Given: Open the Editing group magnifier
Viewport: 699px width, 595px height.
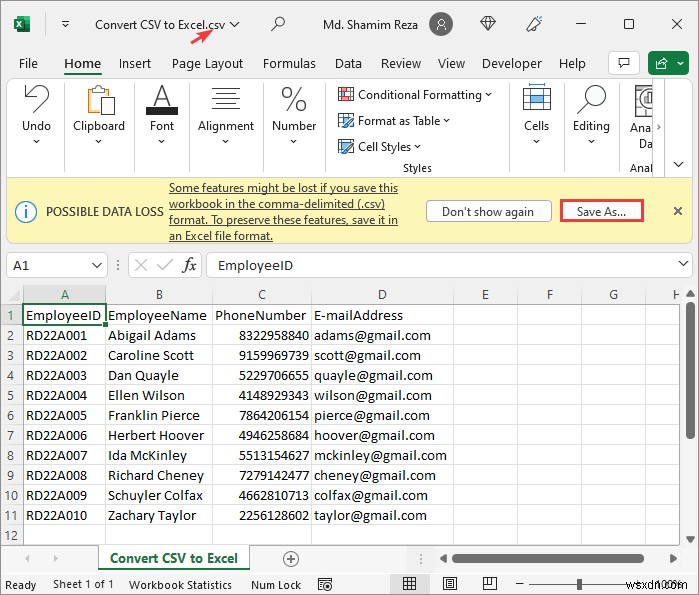Looking at the screenshot, I should tap(591, 99).
